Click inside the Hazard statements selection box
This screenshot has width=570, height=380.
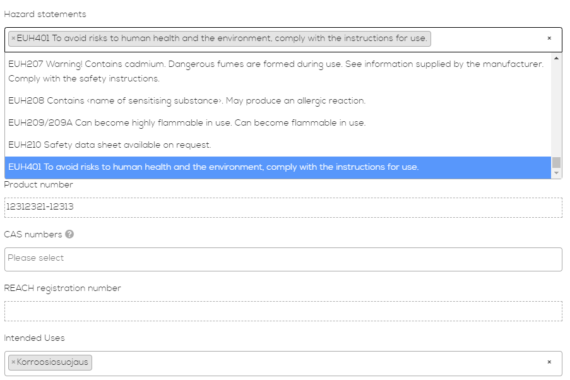(x=487, y=39)
